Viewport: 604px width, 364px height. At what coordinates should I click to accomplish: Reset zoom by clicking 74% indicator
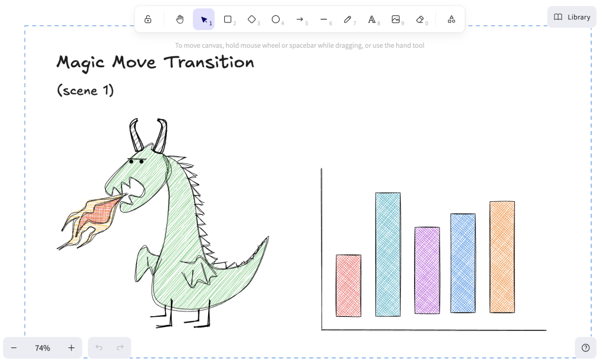click(x=42, y=347)
